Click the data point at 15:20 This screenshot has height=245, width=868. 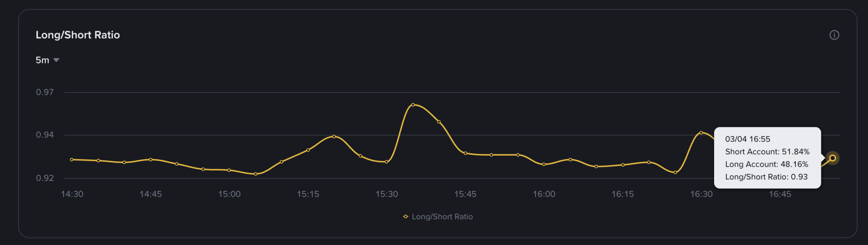pos(334,136)
